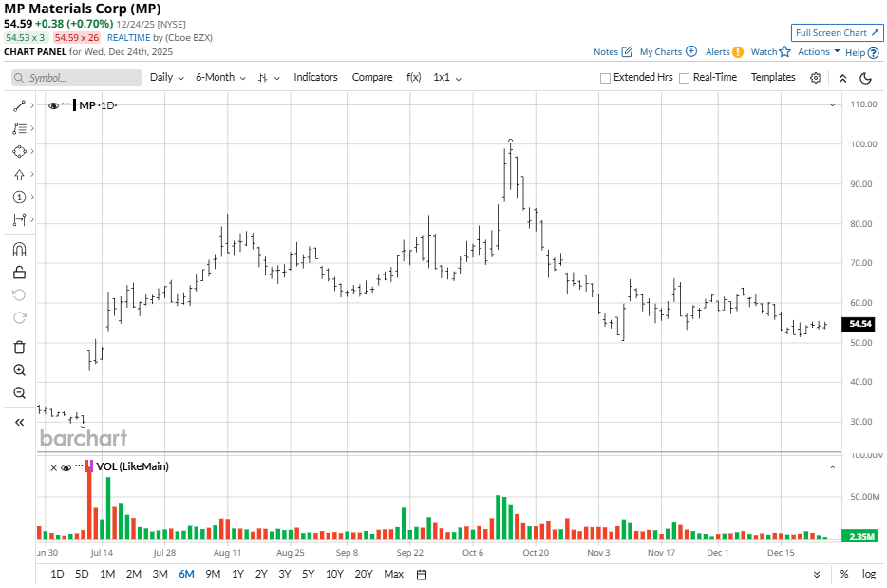Collapse the main price pane chevron
This screenshot has width=887, height=588.
[832, 105]
